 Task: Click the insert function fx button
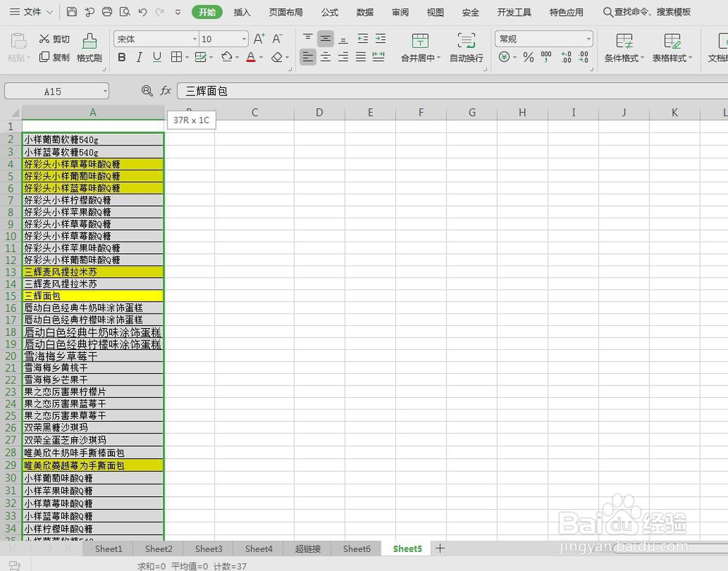(x=166, y=91)
